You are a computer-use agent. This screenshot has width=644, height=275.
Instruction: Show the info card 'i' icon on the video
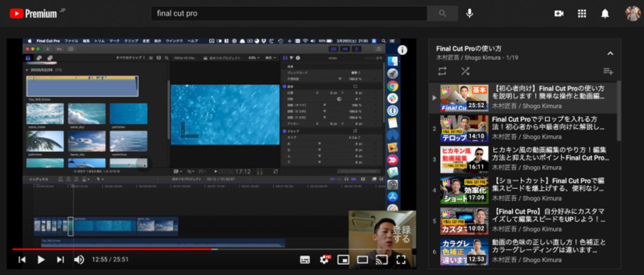tap(402, 50)
